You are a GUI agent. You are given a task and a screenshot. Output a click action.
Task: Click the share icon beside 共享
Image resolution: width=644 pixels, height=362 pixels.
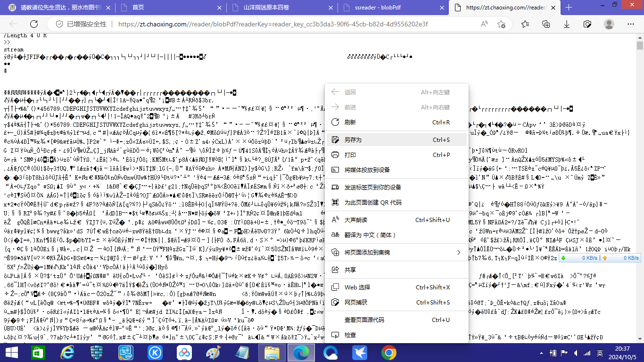tap(335, 270)
